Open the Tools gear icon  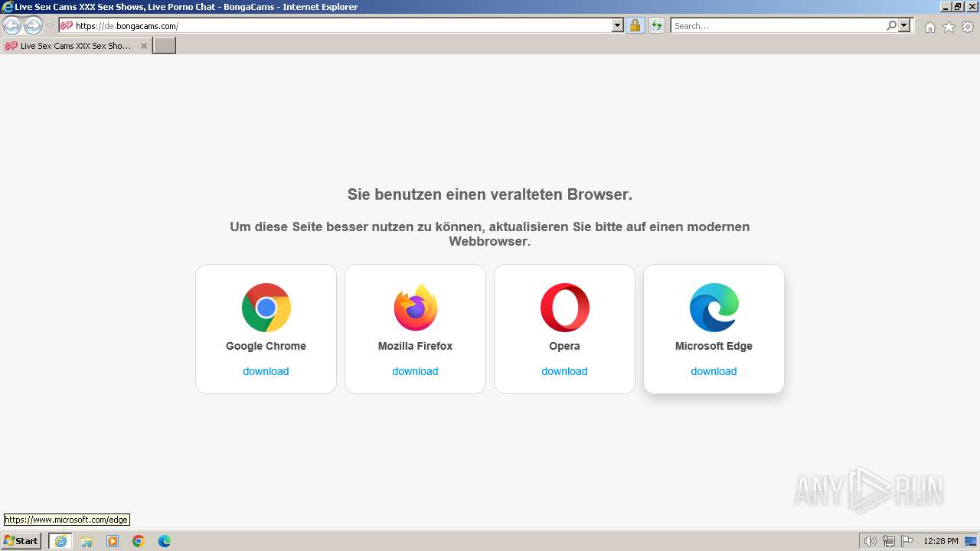tap(968, 27)
